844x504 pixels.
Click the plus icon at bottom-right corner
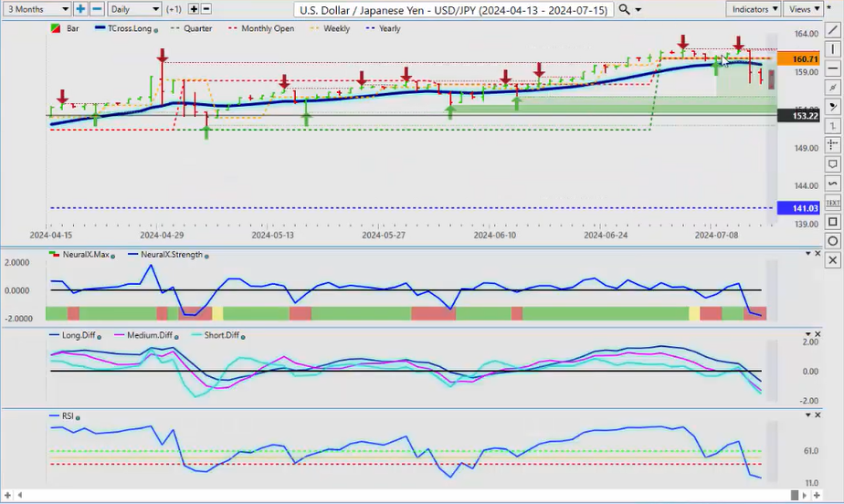point(817,495)
